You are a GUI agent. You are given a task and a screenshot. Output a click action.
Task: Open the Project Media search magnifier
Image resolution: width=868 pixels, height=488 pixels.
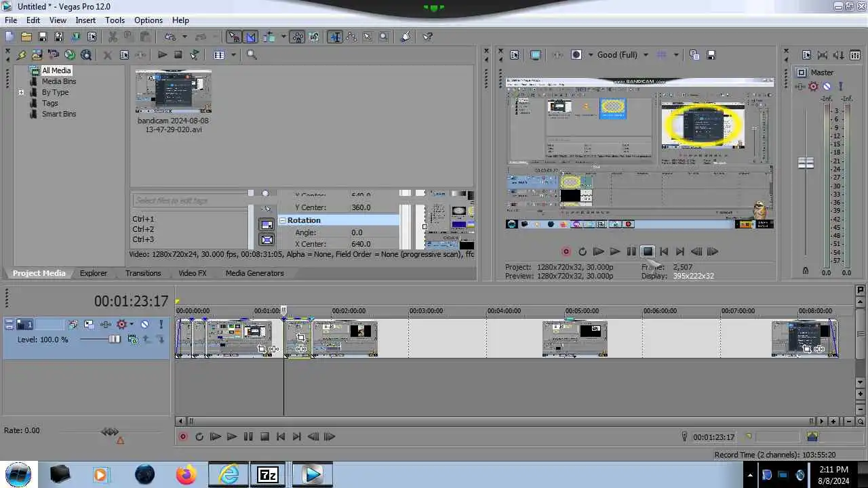coord(252,55)
